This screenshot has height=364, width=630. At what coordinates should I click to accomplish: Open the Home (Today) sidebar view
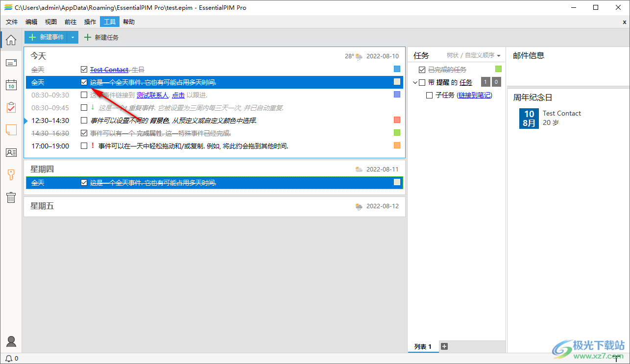11,40
